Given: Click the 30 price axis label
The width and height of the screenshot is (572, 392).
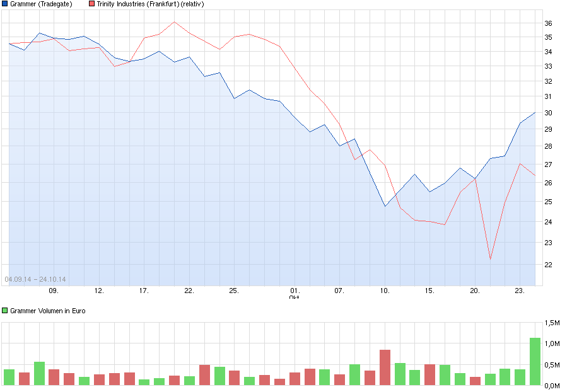Looking at the screenshot, I should [548, 113].
